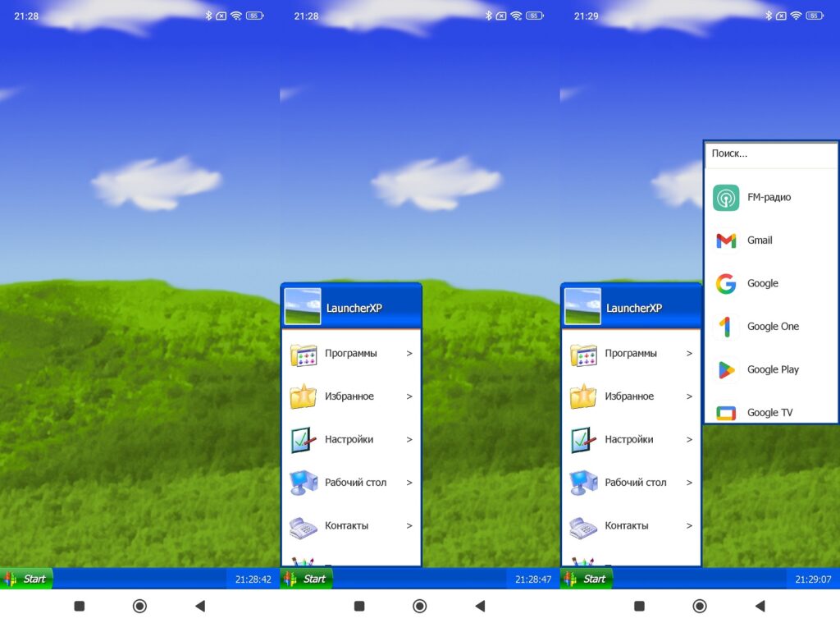Click Избранное star folder icon in middle screenshot
This screenshot has height=623, width=840.
click(x=304, y=396)
